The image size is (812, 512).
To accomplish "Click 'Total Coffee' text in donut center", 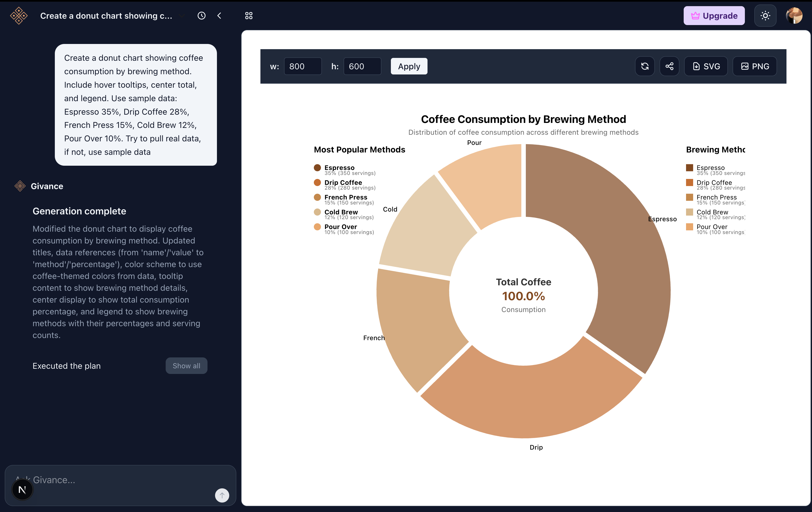I will [x=523, y=282].
